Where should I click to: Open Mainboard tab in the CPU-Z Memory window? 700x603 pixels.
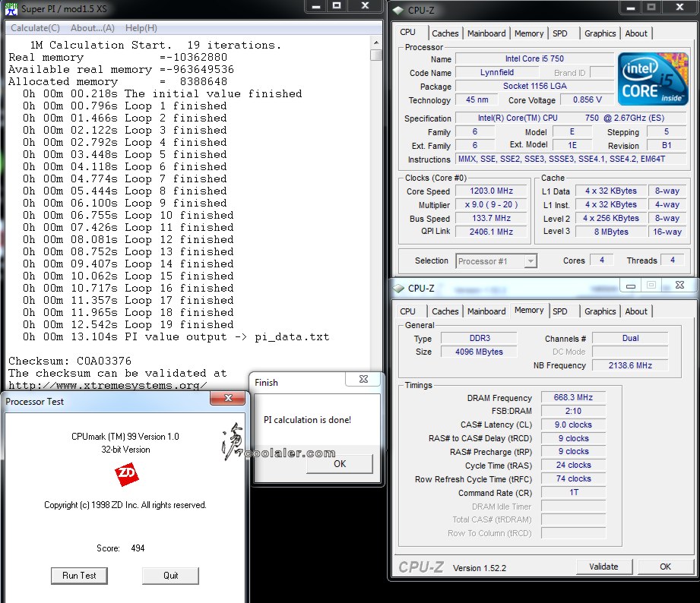[x=486, y=311]
